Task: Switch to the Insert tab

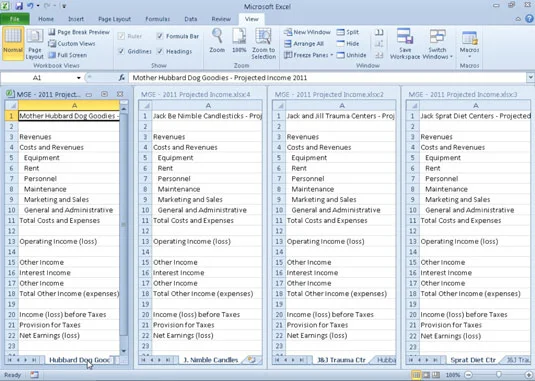Action: click(x=76, y=19)
